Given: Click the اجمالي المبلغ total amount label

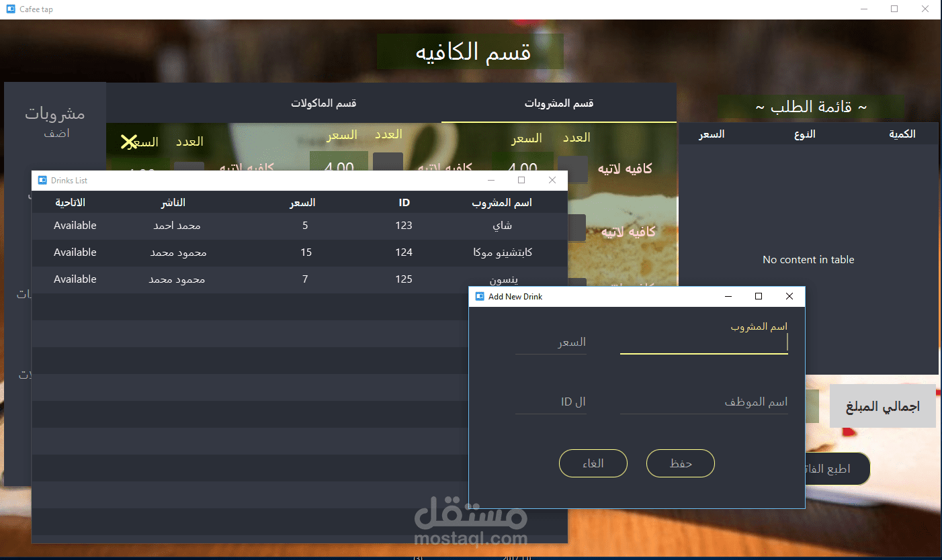Looking at the screenshot, I should pos(882,406).
